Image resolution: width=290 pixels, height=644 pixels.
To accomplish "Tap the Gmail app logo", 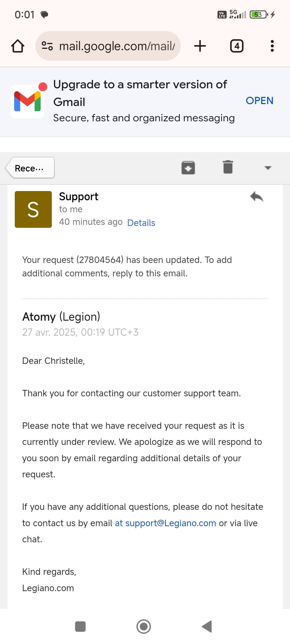I will pos(27,101).
